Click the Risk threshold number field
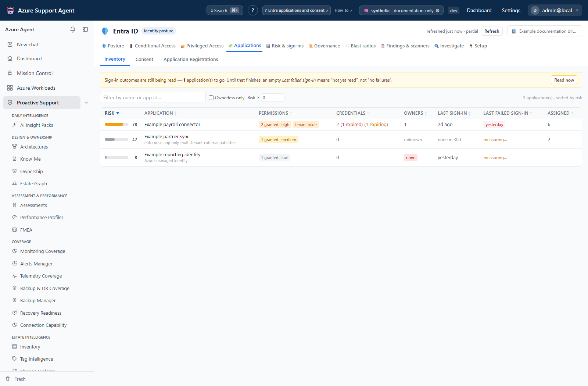588x386 pixels. tap(273, 97)
